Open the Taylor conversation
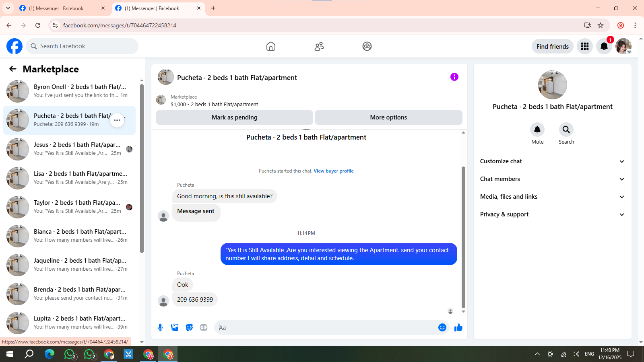The height and width of the screenshot is (362, 644). (x=69, y=207)
